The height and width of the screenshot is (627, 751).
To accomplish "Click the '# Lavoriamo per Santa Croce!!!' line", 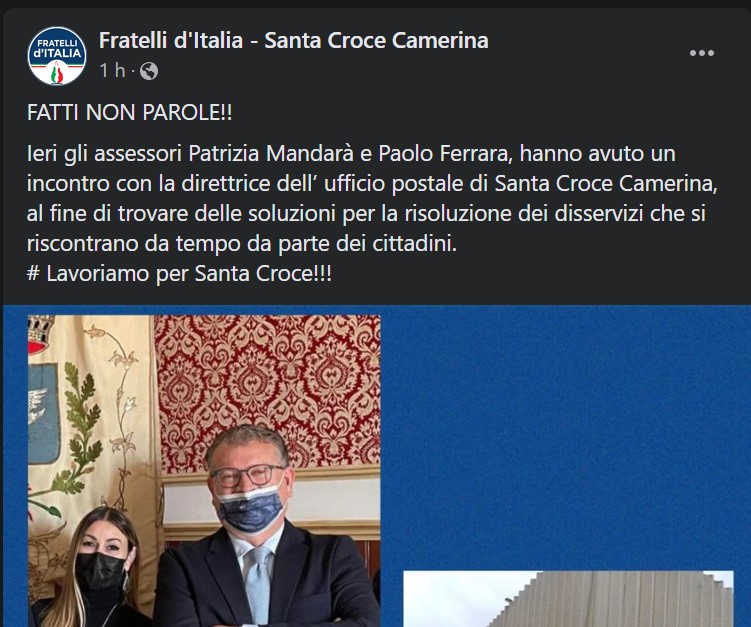I will tap(179, 274).
